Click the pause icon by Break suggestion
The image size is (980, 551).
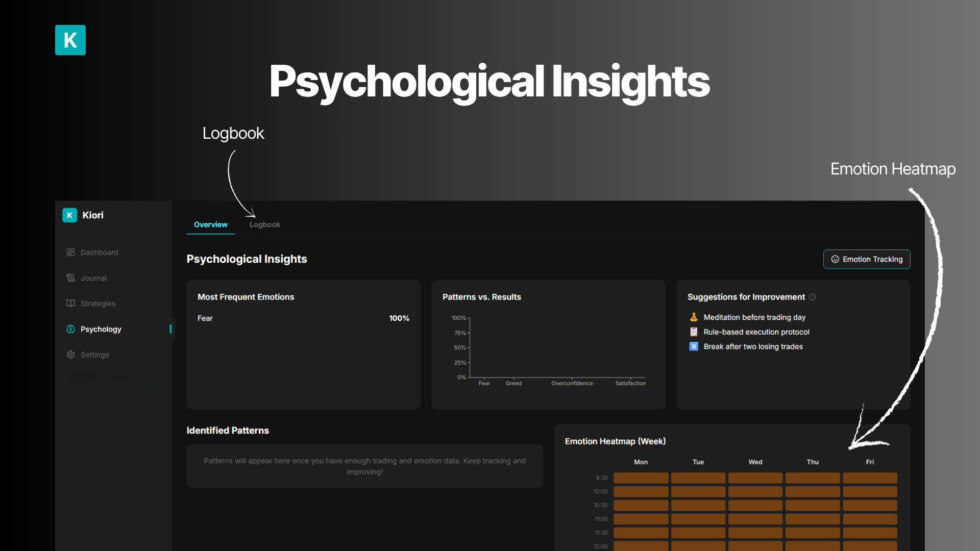coord(694,346)
